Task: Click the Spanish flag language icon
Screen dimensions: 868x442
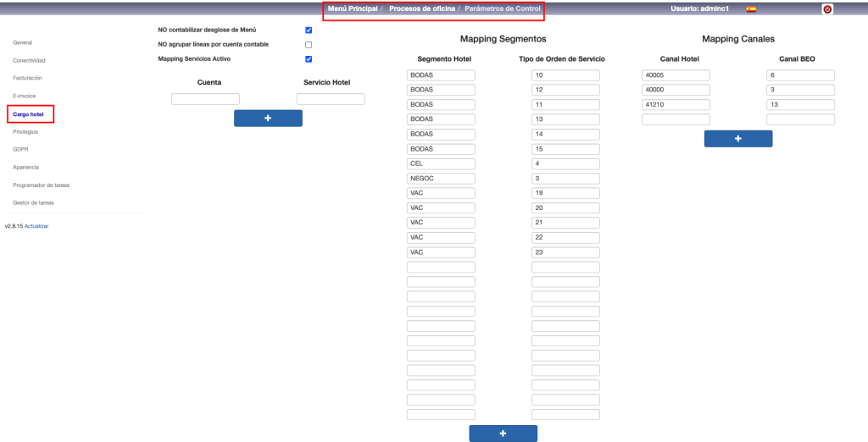Action: 751,8
